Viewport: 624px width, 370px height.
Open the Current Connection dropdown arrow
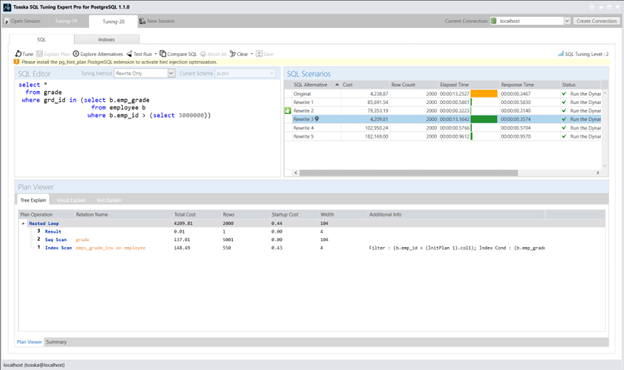[567, 21]
